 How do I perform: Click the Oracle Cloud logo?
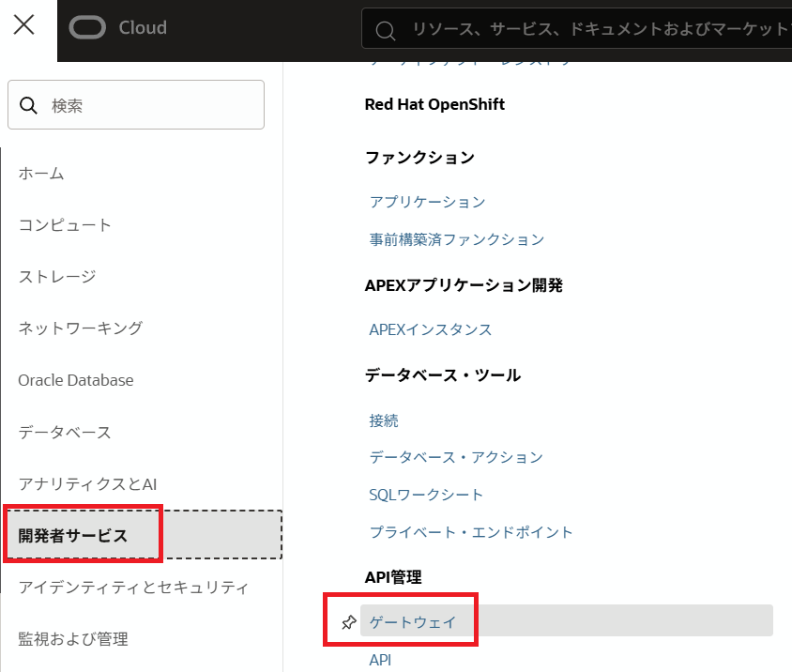118,28
